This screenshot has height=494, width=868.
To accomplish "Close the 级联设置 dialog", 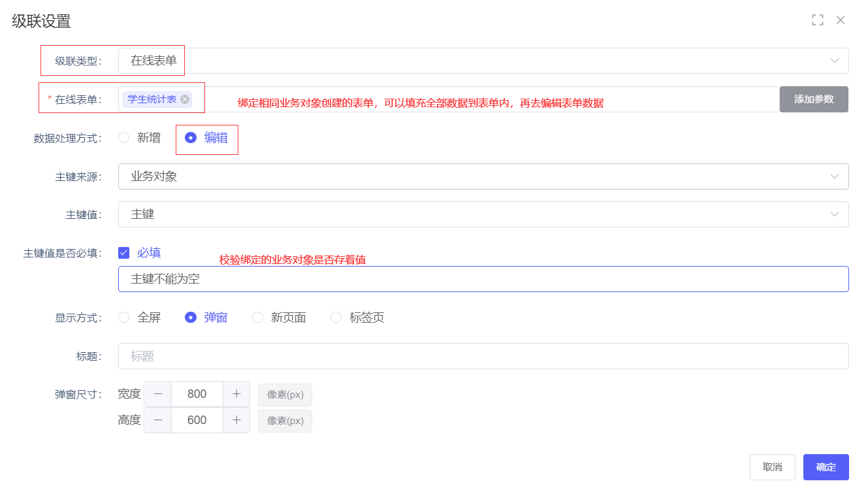I will click(x=841, y=20).
